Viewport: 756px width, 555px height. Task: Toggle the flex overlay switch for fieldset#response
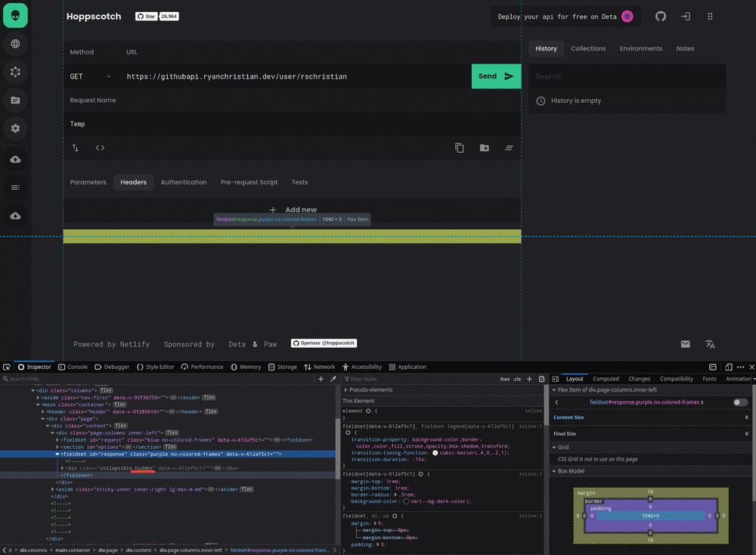click(x=740, y=402)
